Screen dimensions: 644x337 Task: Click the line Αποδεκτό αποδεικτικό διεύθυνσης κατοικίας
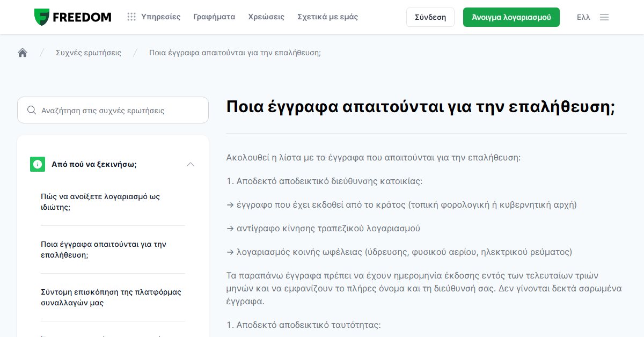coord(325,181)
